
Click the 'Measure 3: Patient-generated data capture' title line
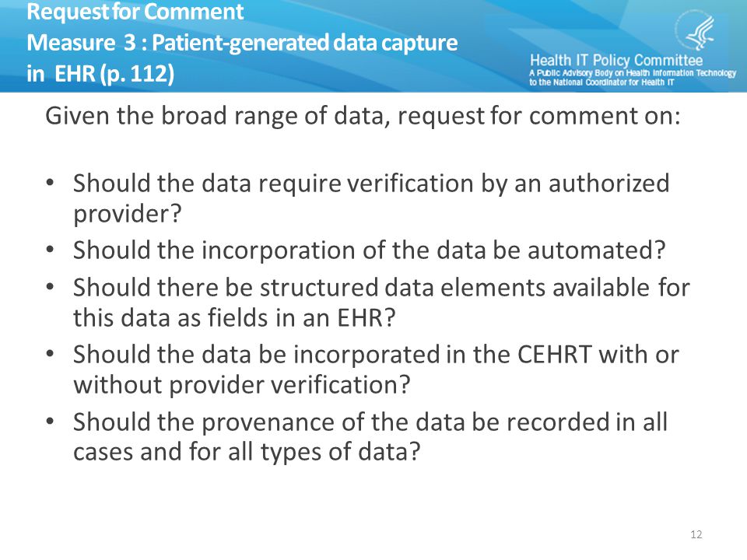[242, 43]
